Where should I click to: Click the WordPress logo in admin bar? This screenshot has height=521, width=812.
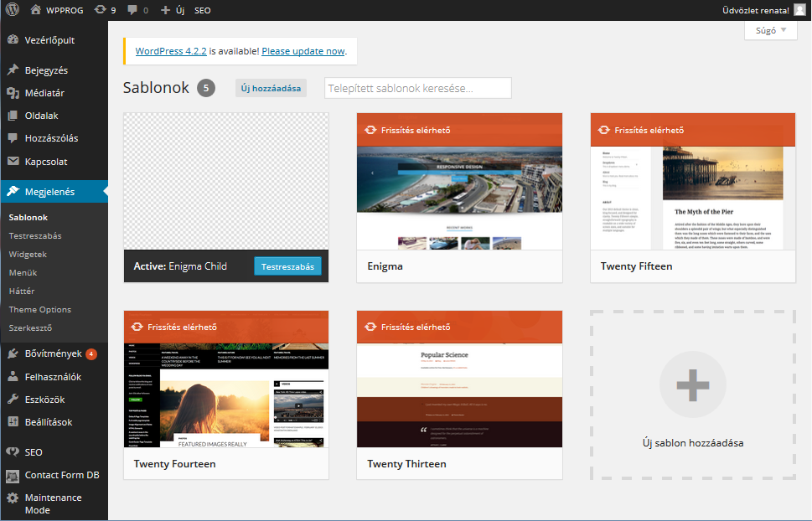point(12,10)
